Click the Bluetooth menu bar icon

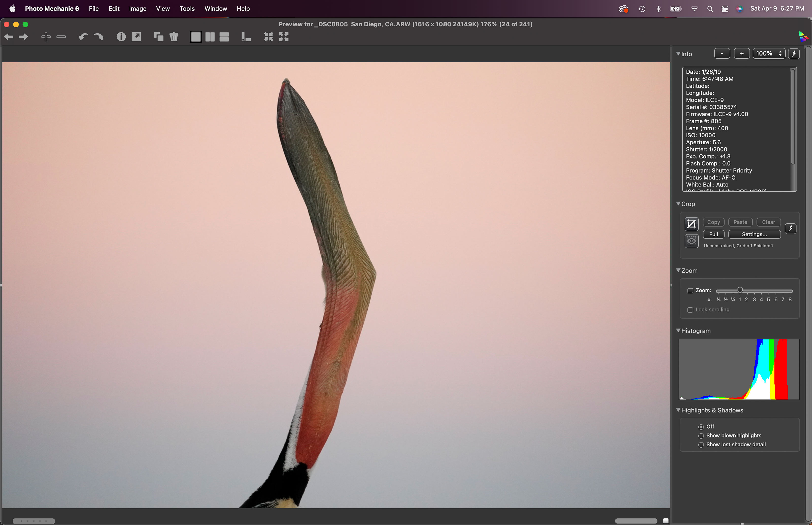[658, 9]
